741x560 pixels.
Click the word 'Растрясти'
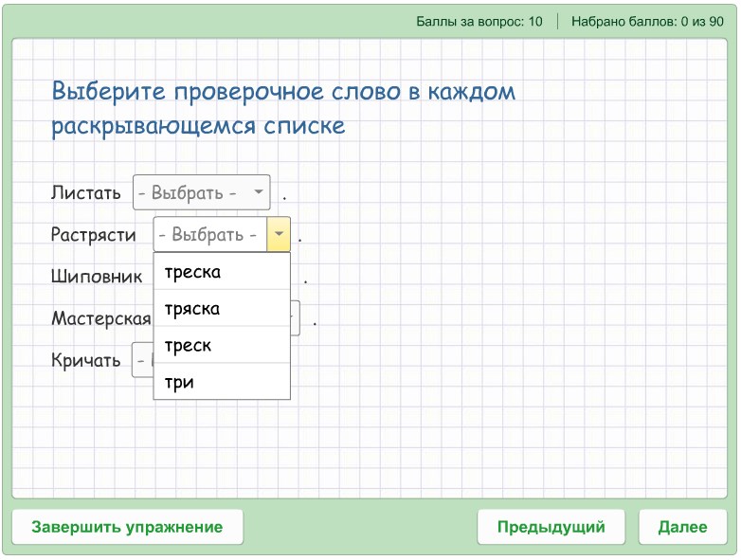tap(94, 235)
